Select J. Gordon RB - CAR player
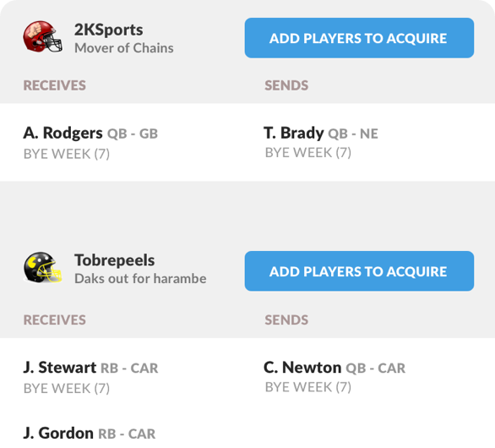Image resolution: width=495 pixels, height=448 pixels. click(x=90, y=433)
